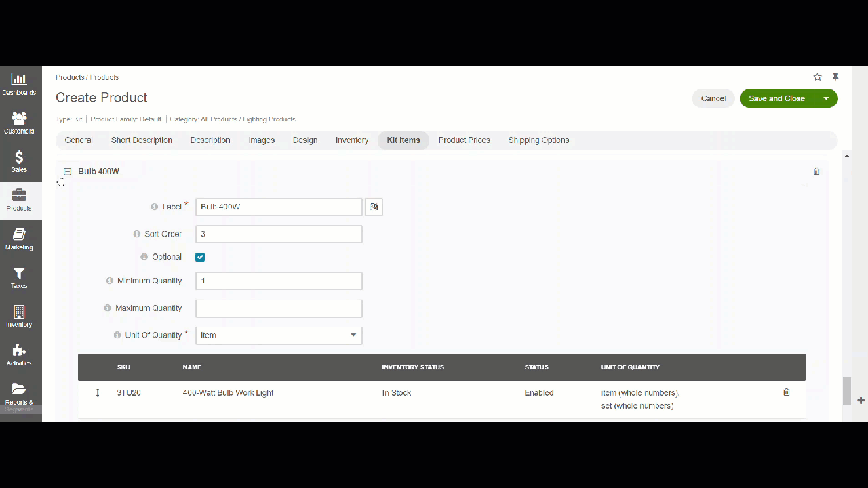Screen dimensions: 868x488
Task: Click the 400-Watt Bulb Work Light name
Action: (x=228, y=393)
